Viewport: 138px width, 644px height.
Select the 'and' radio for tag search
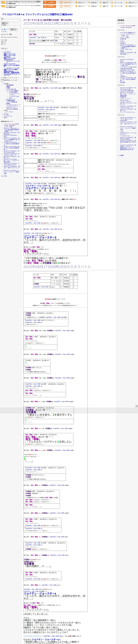pos(5,30)
